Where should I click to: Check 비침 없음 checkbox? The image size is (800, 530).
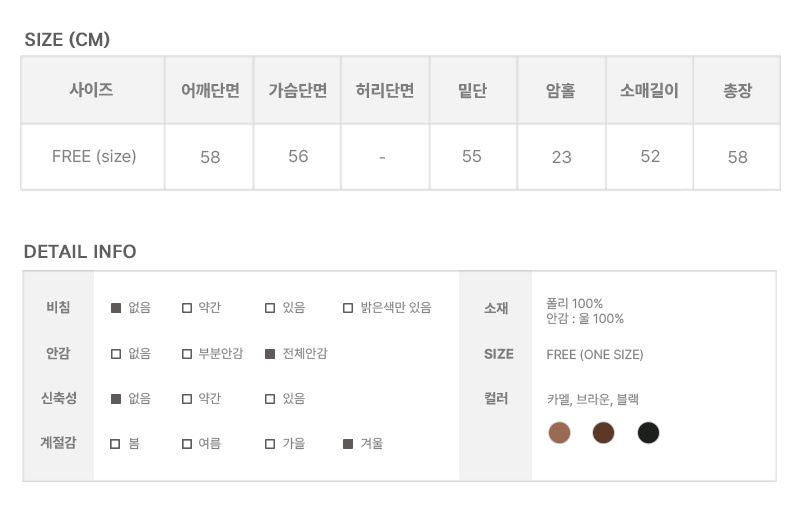[x=116, y=308]
